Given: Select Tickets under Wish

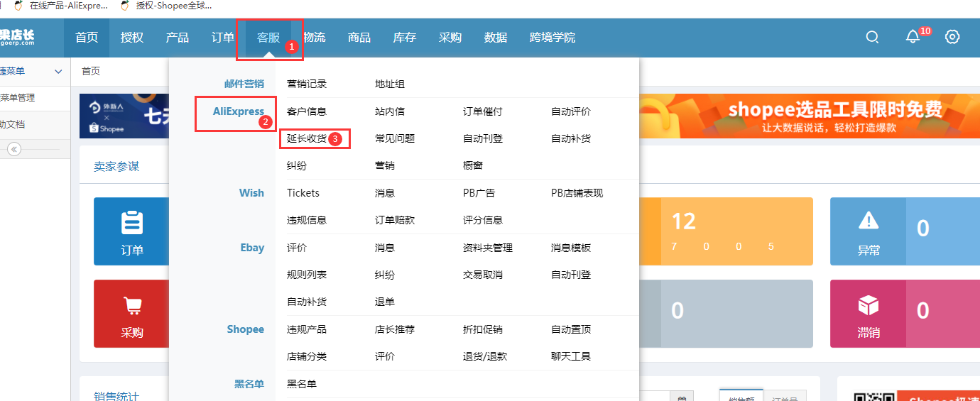Looking at the screenshot, I should (303, 193).
